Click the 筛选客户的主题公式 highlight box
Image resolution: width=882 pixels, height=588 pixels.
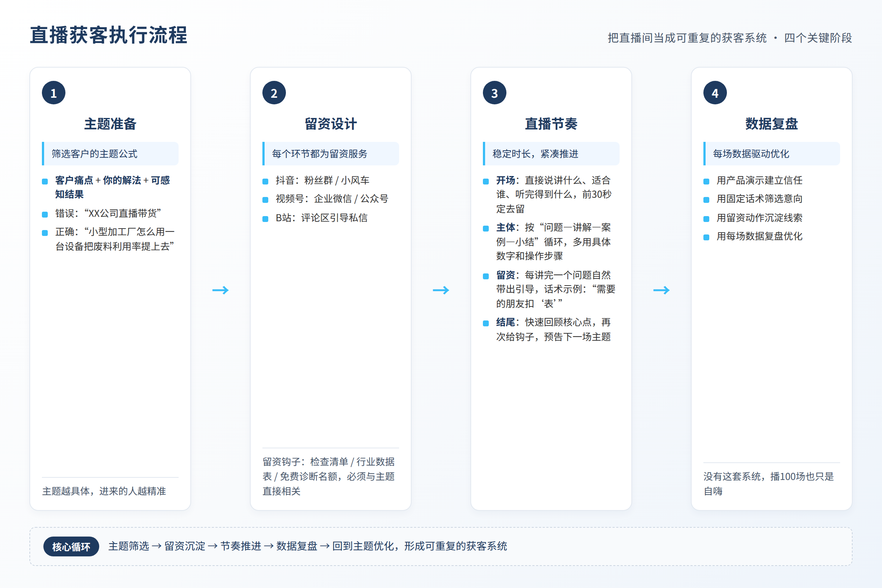pyautogui.click(x=110, y=154)
